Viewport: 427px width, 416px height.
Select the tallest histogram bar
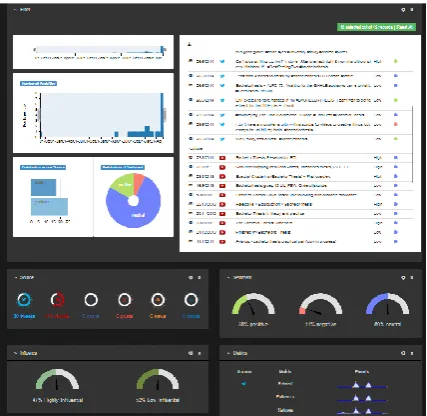coord(162,115)
